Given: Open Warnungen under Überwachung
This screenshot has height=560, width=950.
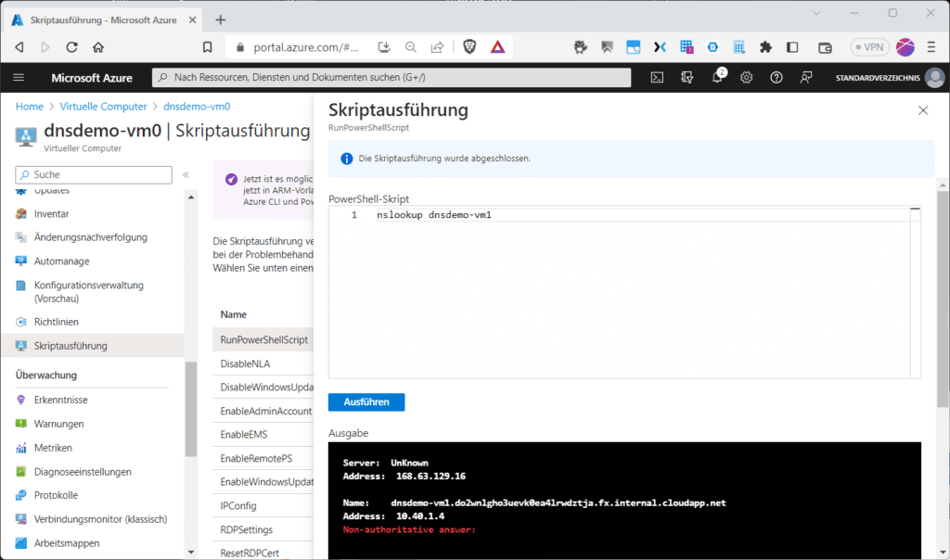Looking at the screenshot, I should (x=58, y=424).
